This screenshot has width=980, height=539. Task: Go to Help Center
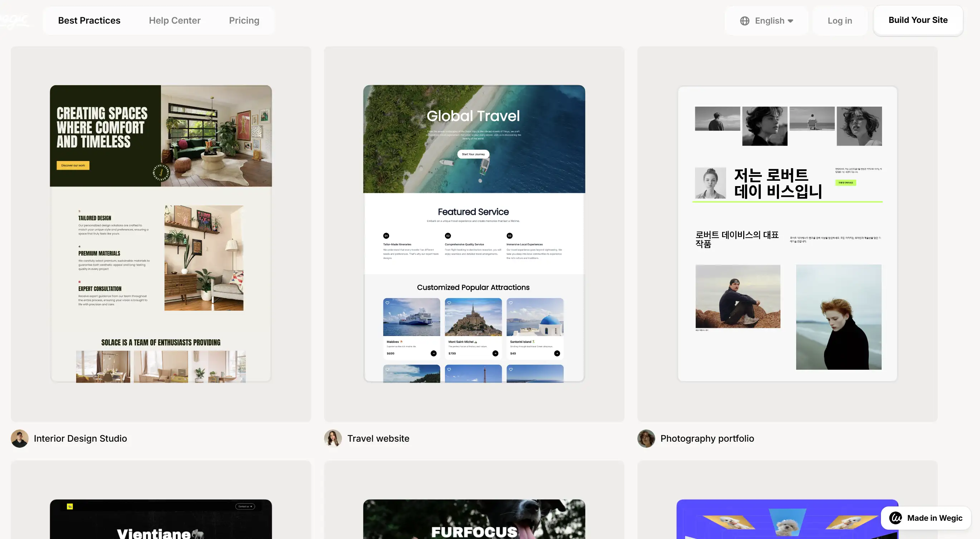coord(175,20)
